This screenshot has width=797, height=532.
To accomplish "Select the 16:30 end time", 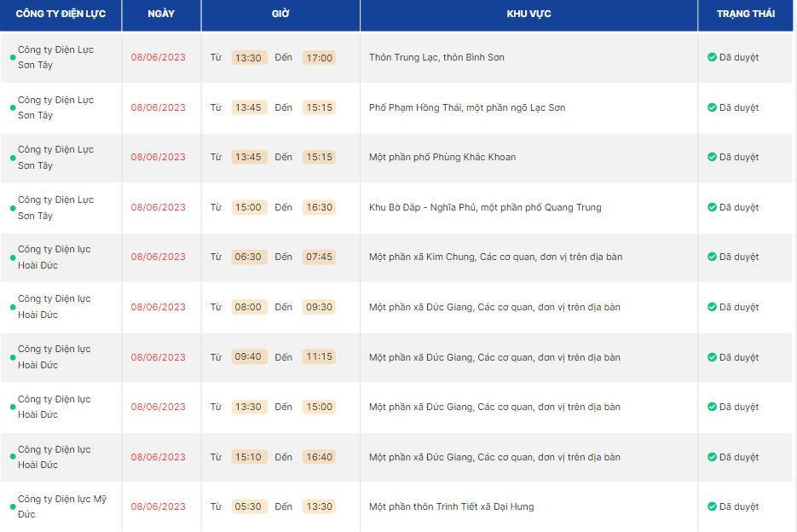I will pyautogui.click(x=319, y=207).
